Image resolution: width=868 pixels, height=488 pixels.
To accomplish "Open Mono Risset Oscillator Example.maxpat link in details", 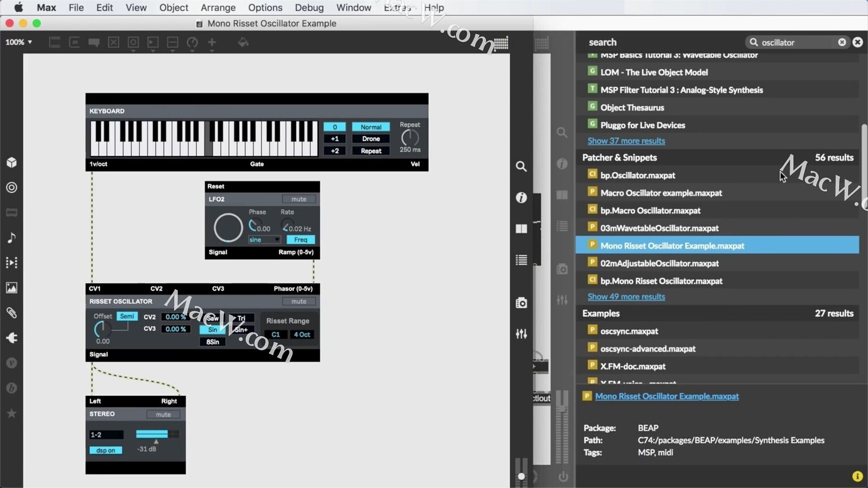I will point(667,396).
